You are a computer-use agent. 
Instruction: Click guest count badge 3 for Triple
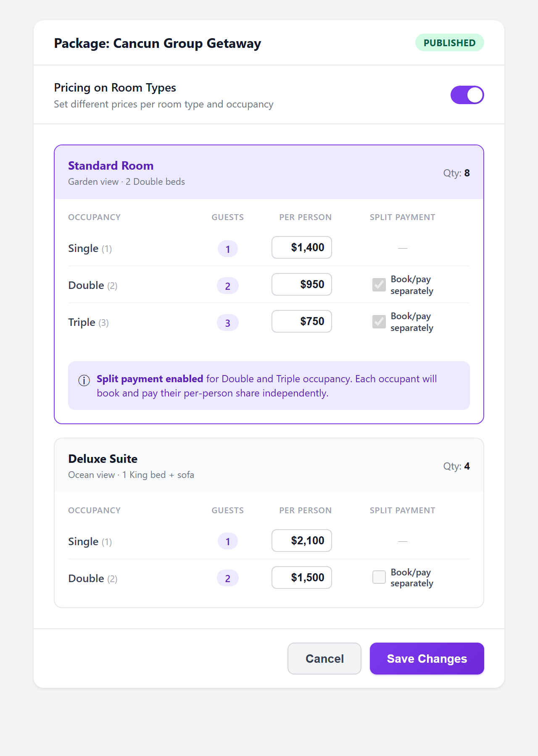(227, 323)
